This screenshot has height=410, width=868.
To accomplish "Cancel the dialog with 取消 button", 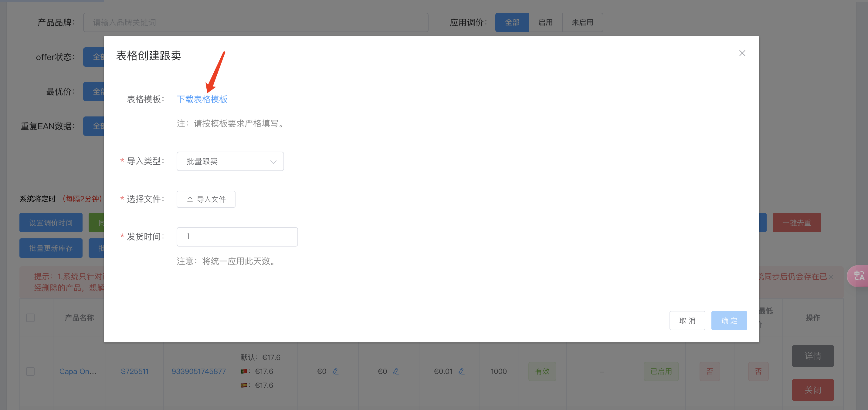I will tap(687, 321).
